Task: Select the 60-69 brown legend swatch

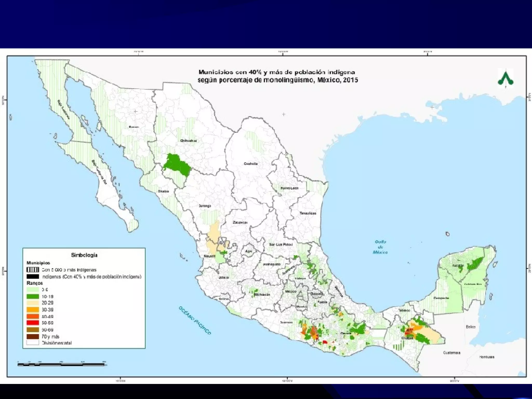Action: click(33, 330)
